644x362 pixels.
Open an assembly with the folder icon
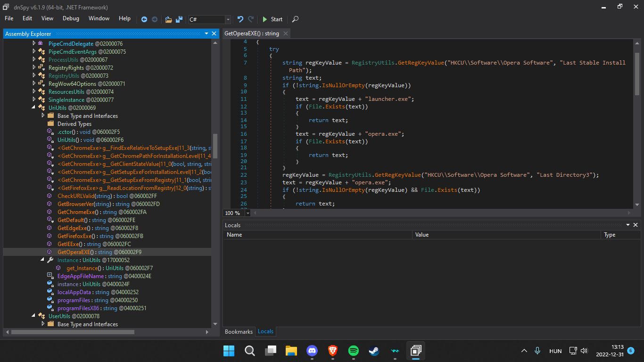(x=168, y=19)
